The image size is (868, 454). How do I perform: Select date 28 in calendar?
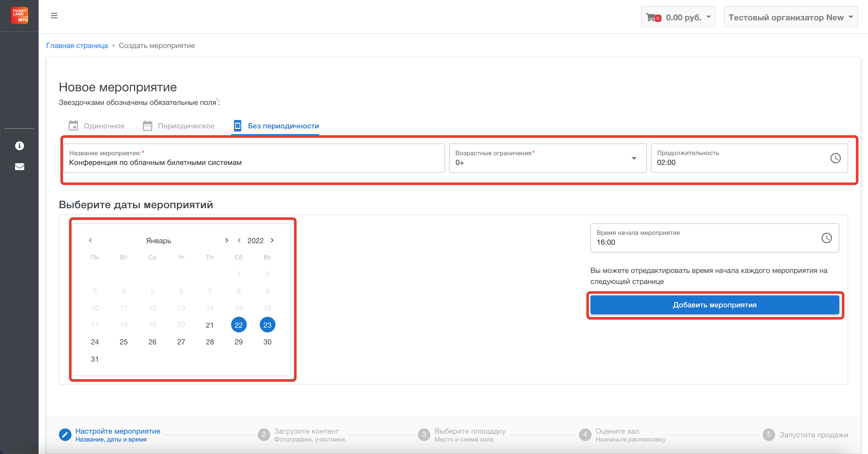click(x=210, y=342)
